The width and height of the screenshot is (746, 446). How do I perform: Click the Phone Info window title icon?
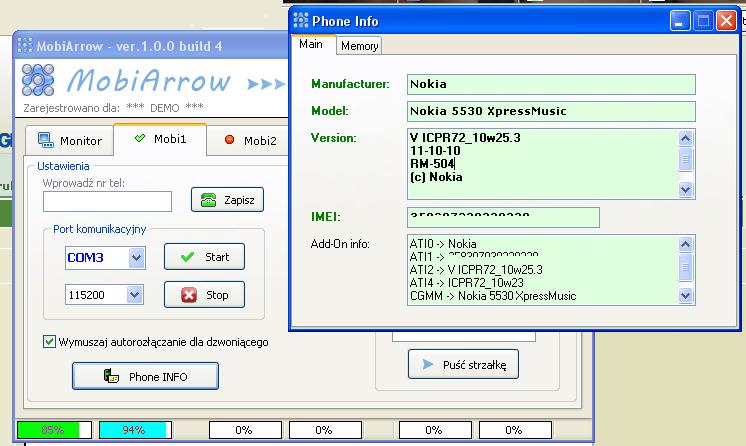[x=301, y=20]
